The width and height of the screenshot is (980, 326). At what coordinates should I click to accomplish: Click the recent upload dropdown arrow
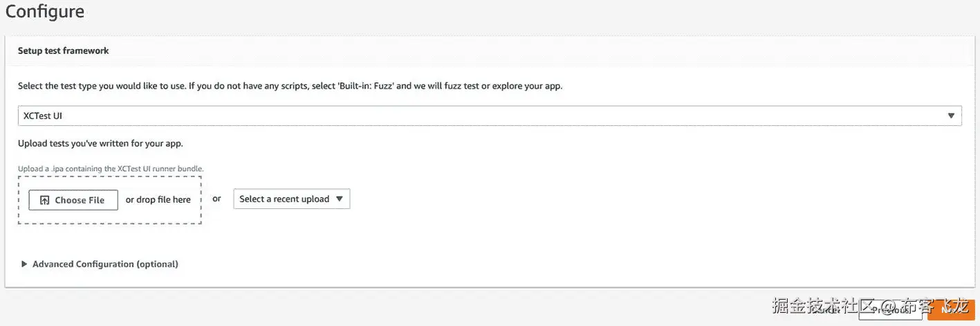339,199
